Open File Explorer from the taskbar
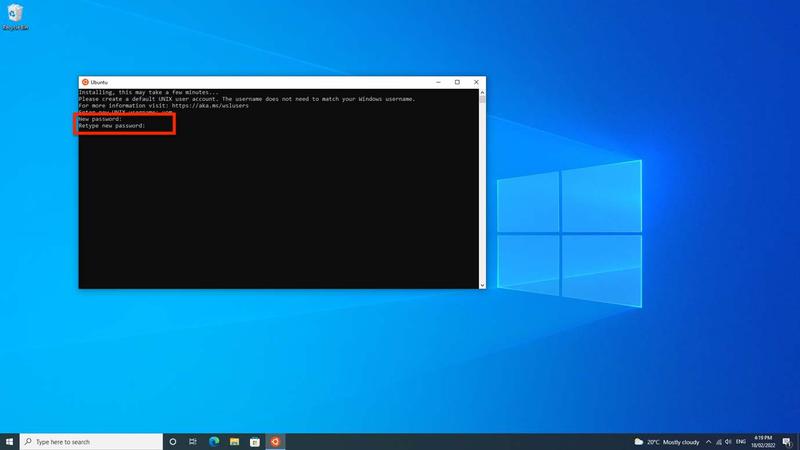Image resolution: width=800 pixels, height=450 pixels. (234, 442)
